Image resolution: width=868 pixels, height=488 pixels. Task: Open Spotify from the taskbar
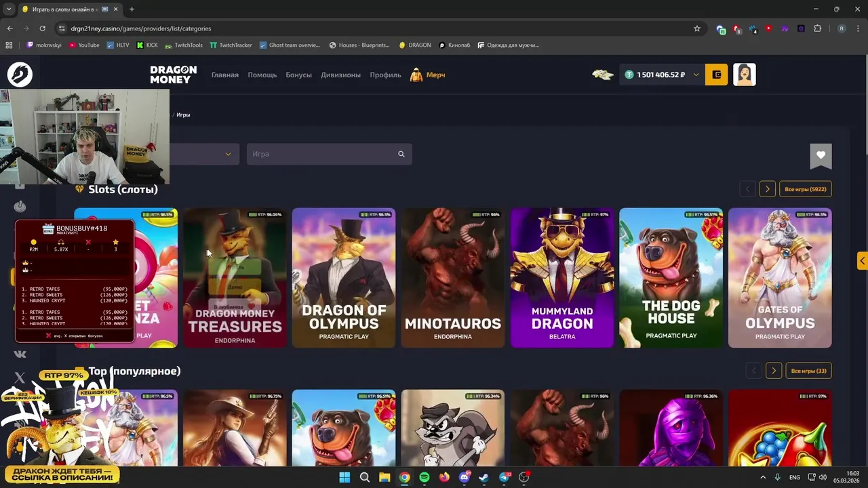coord(425,477)
